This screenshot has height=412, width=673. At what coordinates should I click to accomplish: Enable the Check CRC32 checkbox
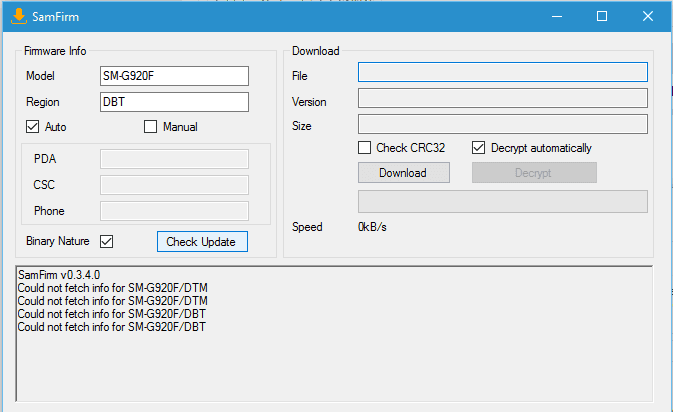(364, 148)
